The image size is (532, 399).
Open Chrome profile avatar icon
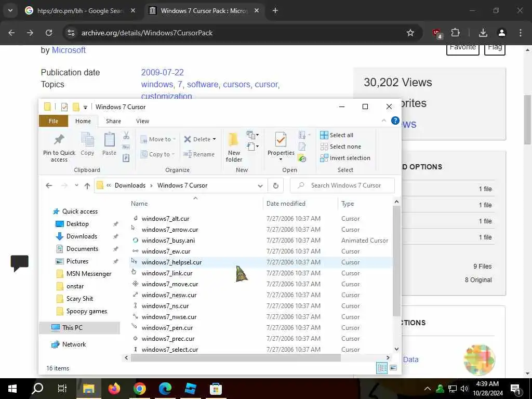[501, 33]
